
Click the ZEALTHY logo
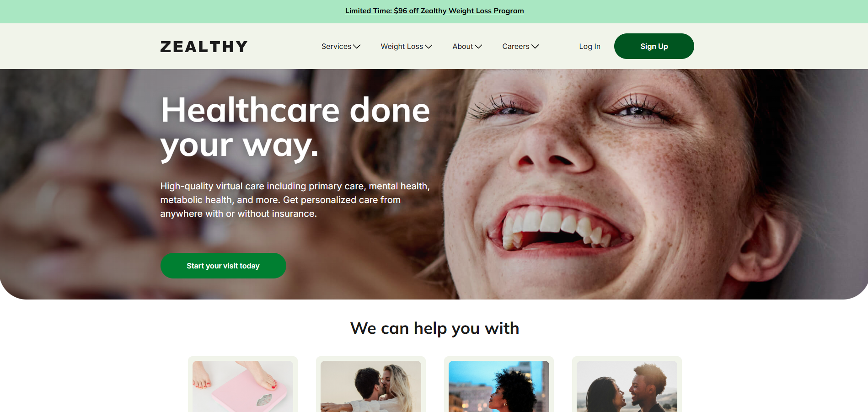(204, 47)
